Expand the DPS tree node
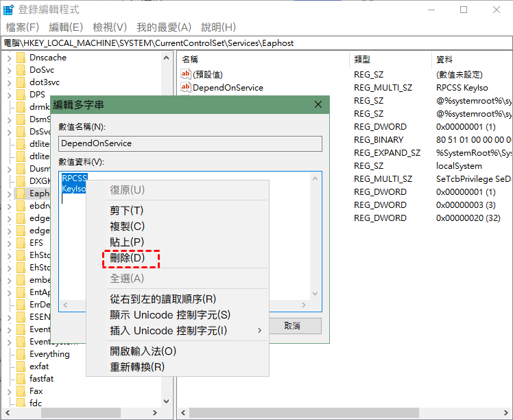513x420 pixels. click(x=9, y=95)
